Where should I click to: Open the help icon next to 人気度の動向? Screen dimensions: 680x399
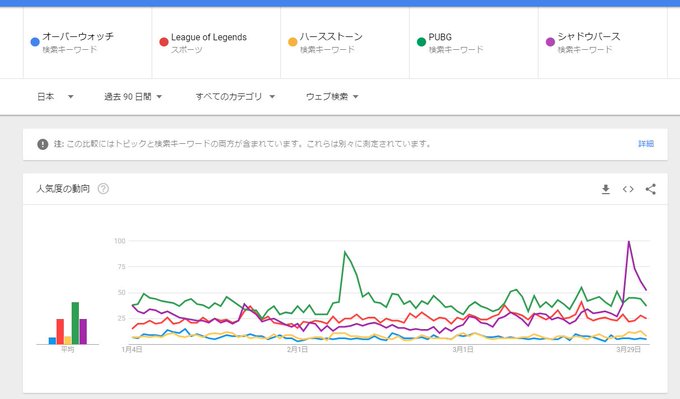pyautogui.click(x=103, y=189)
